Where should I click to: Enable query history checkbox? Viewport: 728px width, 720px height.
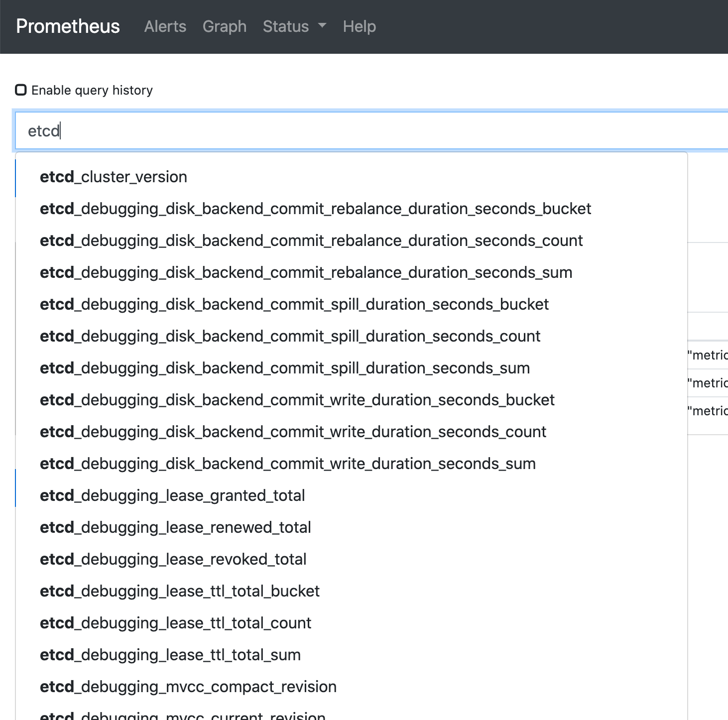21,90
